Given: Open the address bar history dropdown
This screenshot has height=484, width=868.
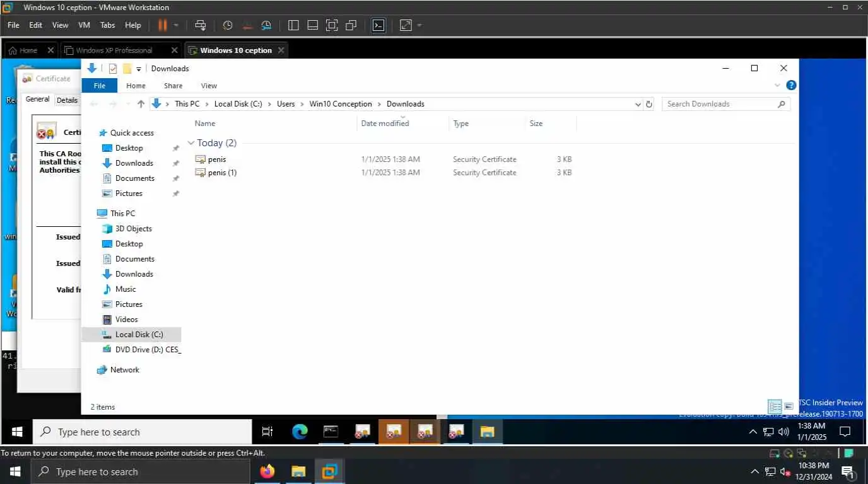Looking at the screenshot, I should pos(638,104).
